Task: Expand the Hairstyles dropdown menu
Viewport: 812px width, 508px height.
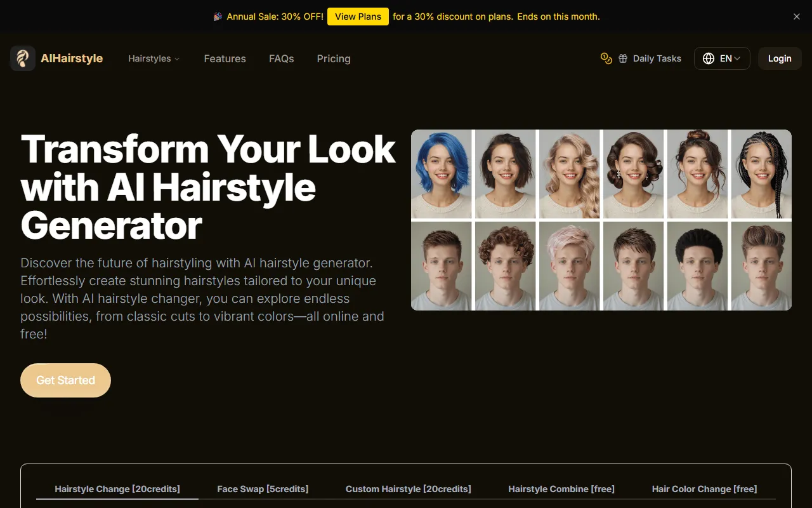Action: (x=154, y=58)
